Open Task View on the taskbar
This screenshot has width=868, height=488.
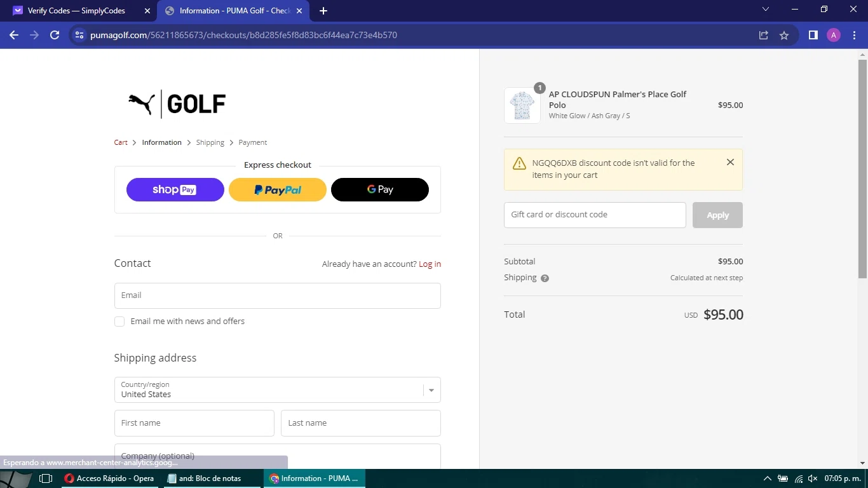coord(45,478)
